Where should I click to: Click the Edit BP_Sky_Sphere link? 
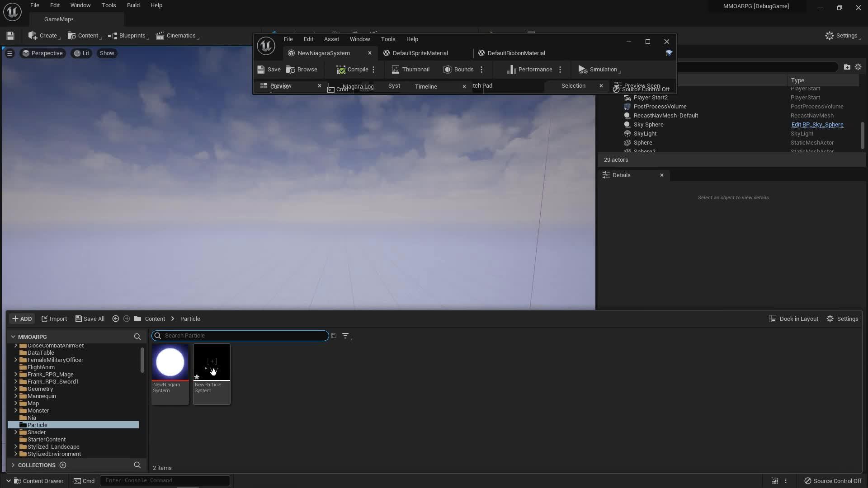817,125
